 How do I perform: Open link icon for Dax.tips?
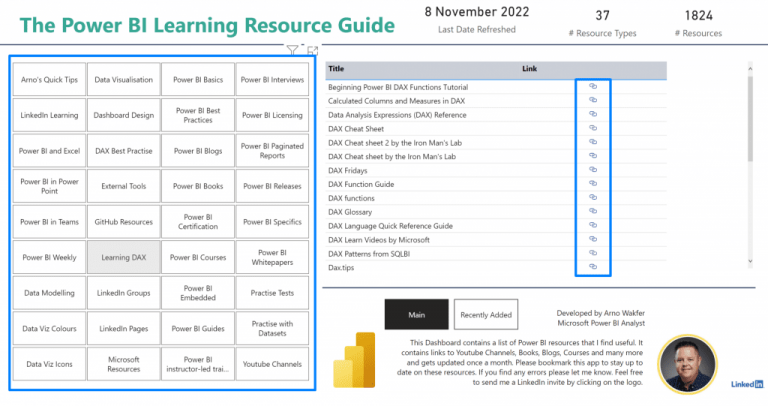(x=593, y=267)
